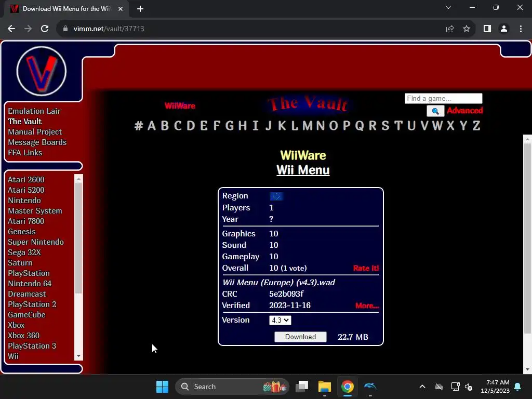The height and width of the screenshot is (399, 532).
Task: Open The Vault in sidebar
Action: pyautogui.click(x=24, y=122)
